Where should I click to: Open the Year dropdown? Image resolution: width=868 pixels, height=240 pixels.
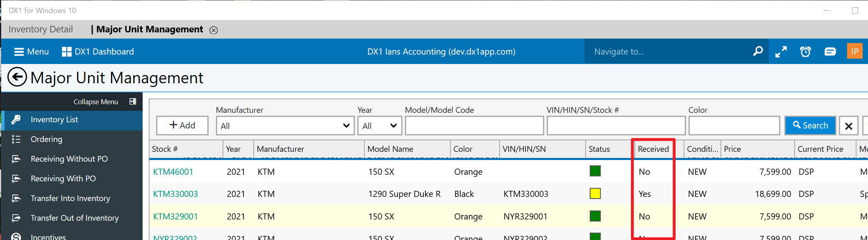point(379,126)
